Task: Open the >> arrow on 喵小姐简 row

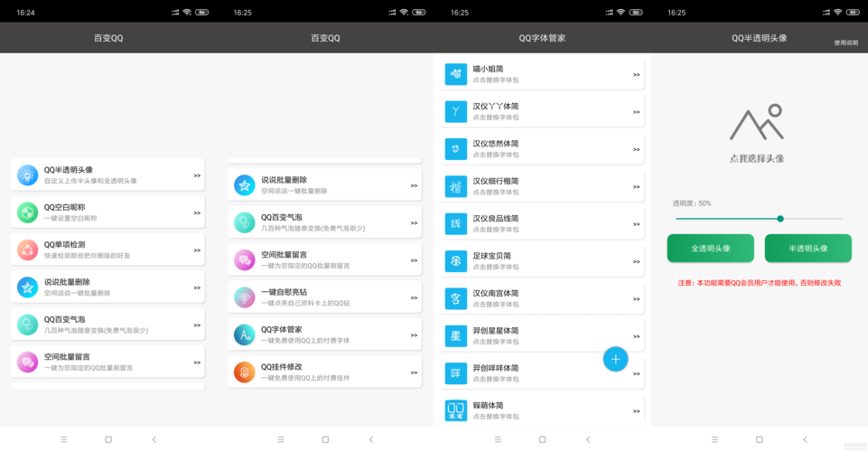Action: [x=637, y=74]
